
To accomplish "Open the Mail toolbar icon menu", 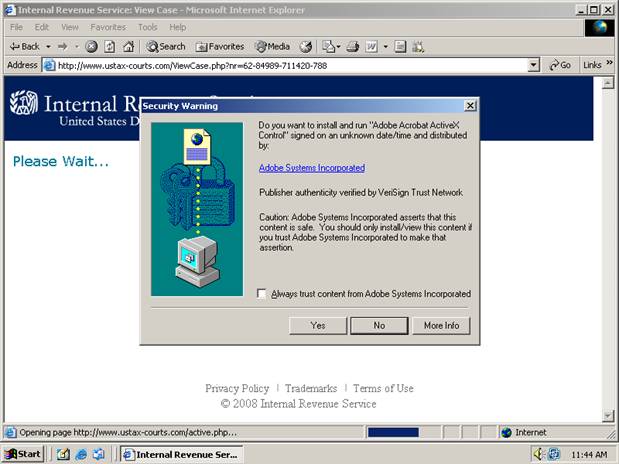I will click(x=331, y=47).
